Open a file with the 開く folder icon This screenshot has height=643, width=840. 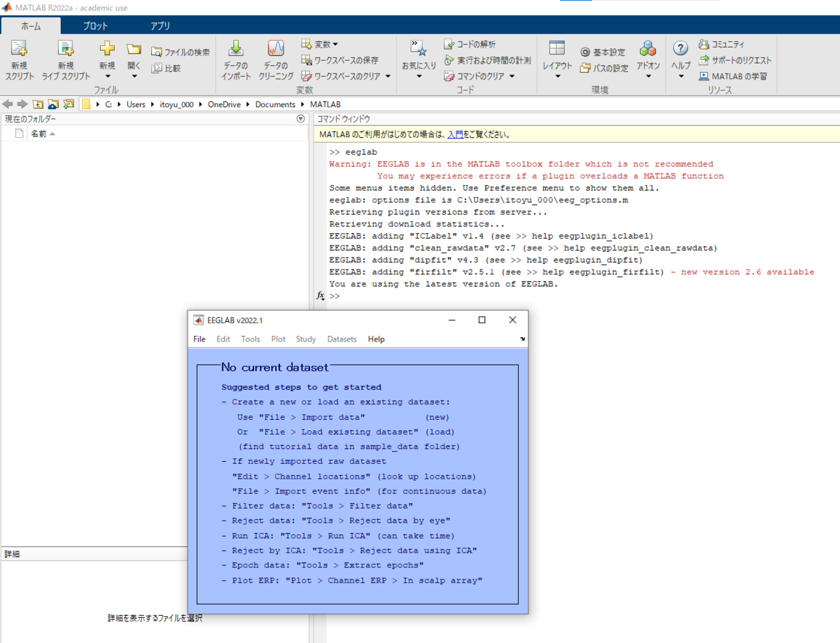(x=134, y=49)
